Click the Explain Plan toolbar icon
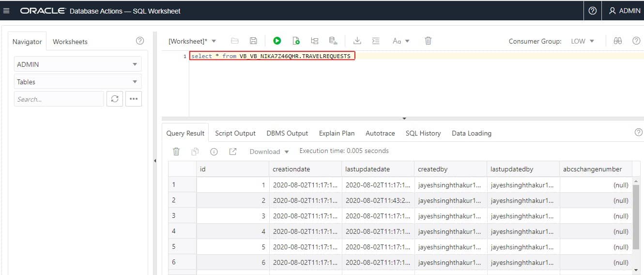This screenshot has width=644, height=275. 315,41
